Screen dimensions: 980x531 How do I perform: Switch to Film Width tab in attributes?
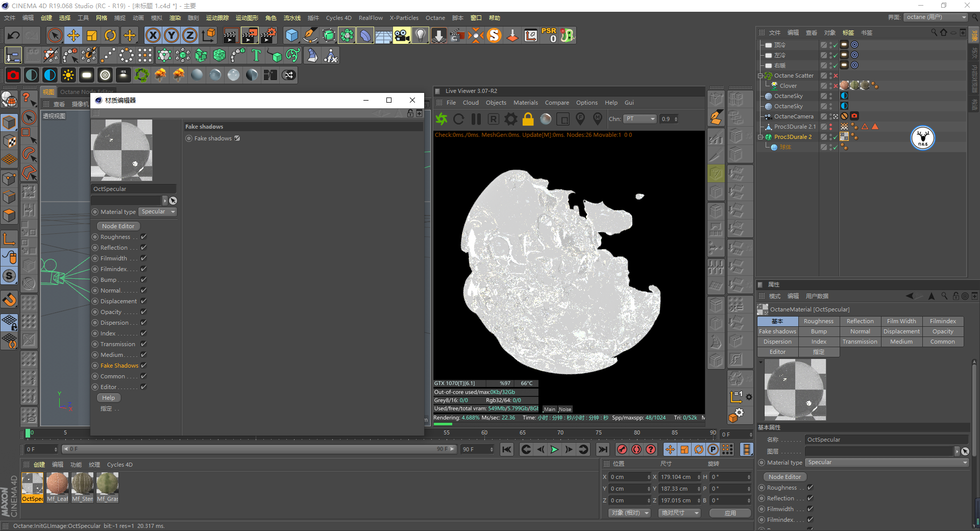tap(901, 321)
